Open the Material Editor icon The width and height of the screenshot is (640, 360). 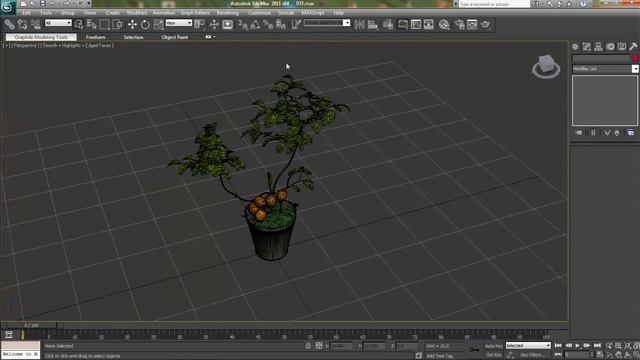click(x=444, y=24)
